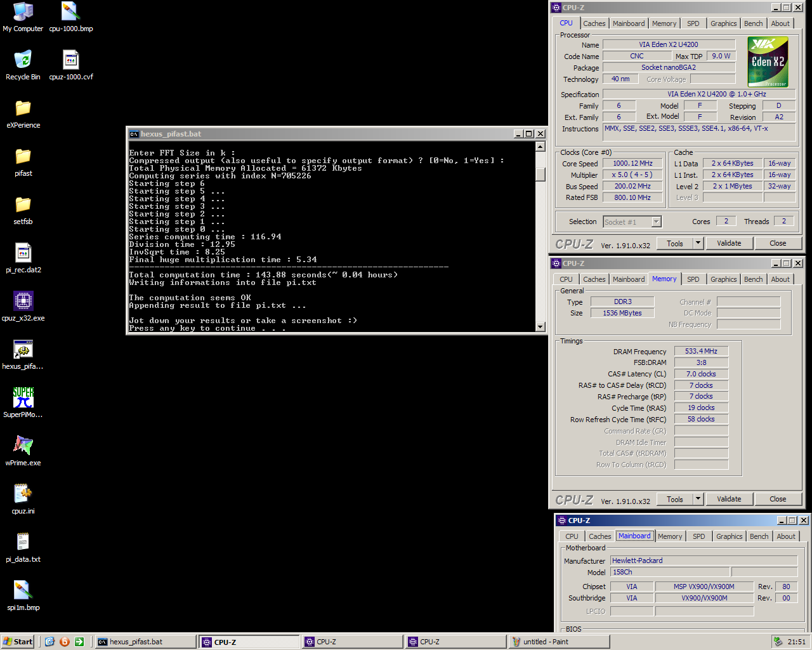Image resolution: width=812 pixels, height=650 pixels.
Task: Click the clock showing 21:51
Action: point(797,642)
